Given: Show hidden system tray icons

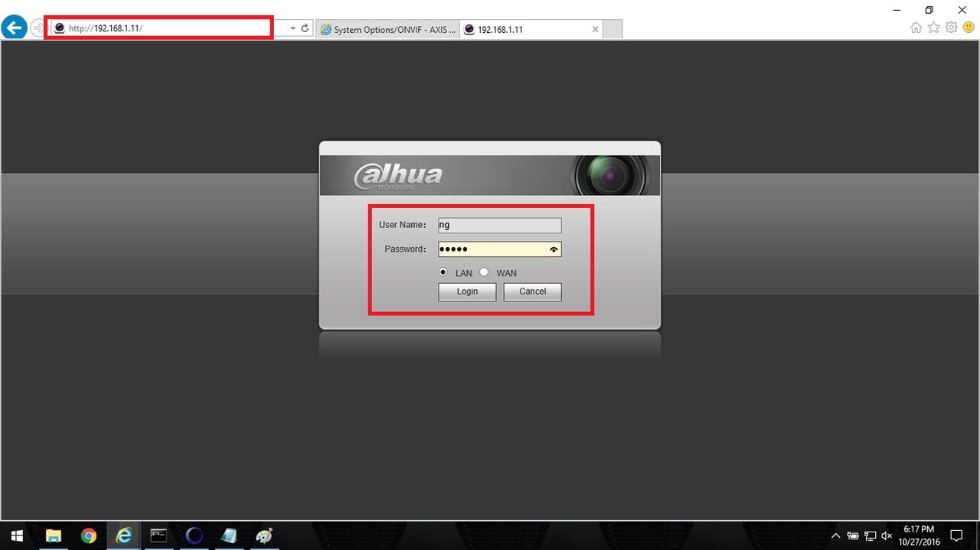Looking at the screenshot, I should click(836, 535).
